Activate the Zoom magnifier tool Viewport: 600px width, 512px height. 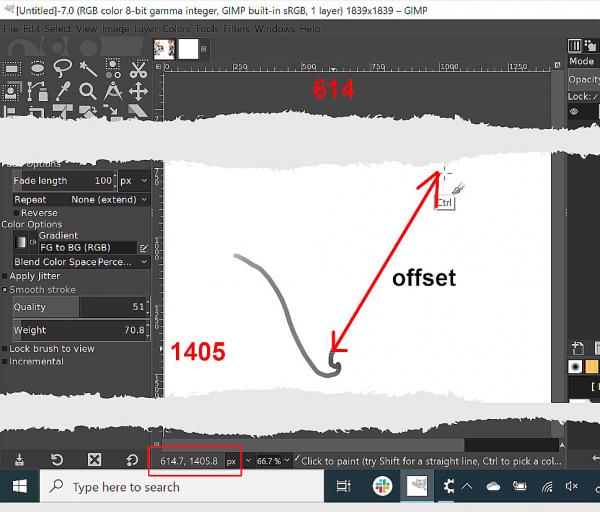click(88, 91)
